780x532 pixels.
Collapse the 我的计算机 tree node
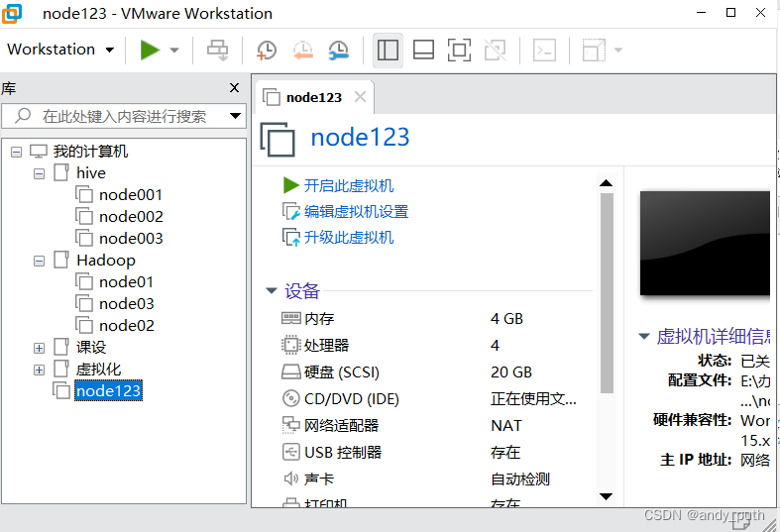[17, 153]
